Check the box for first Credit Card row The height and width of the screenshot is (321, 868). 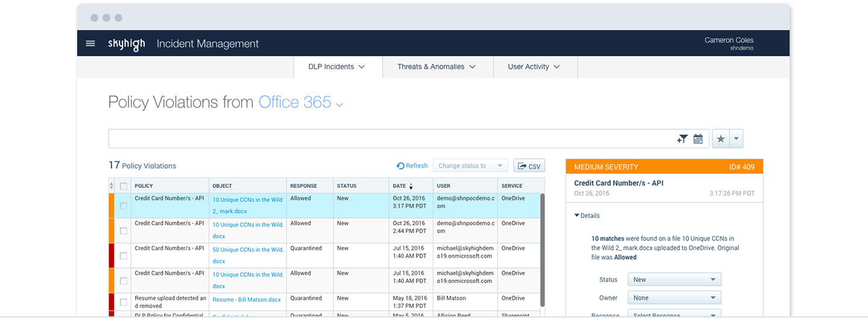point(124,206)
